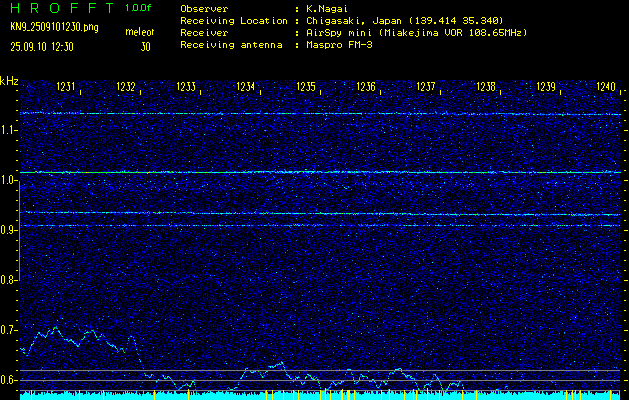Click the 1.1 kHz axis label
The width and height of the screenshot is (629, 400).
(8, 130)
